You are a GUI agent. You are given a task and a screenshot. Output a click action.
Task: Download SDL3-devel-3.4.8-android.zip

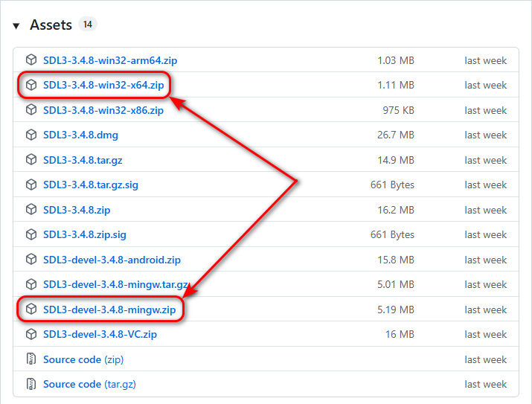click(x=112, y=260)
